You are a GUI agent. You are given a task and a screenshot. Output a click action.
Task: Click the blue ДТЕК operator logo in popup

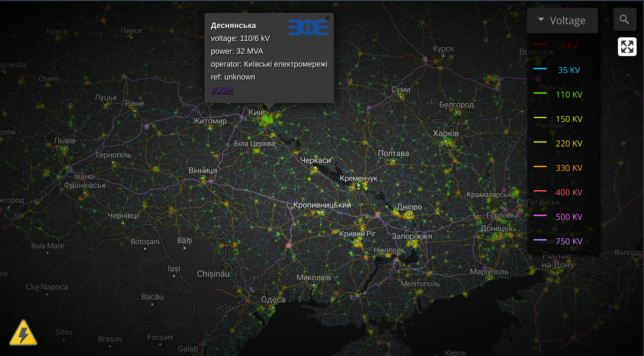(x=308, y=27)
